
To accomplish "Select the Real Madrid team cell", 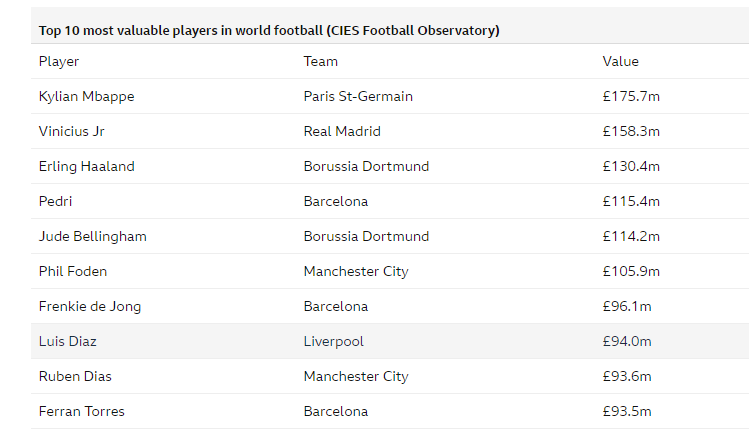I will [x=342, y=131].
